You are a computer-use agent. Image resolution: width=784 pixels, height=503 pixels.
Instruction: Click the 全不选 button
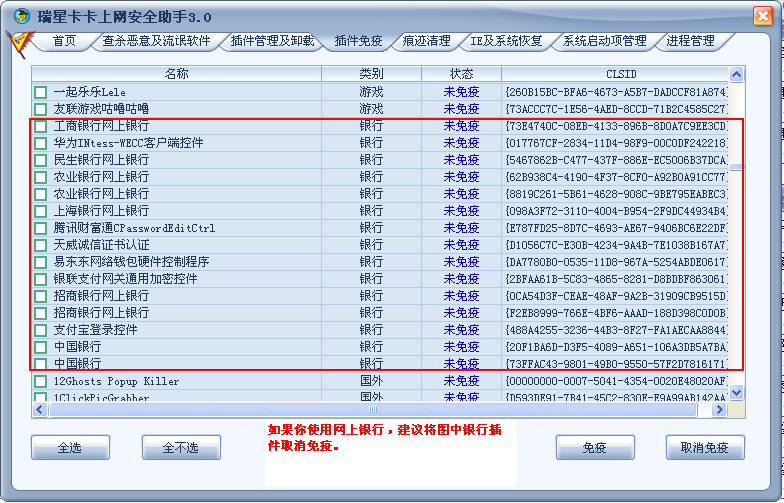click(x=181, y=448)
